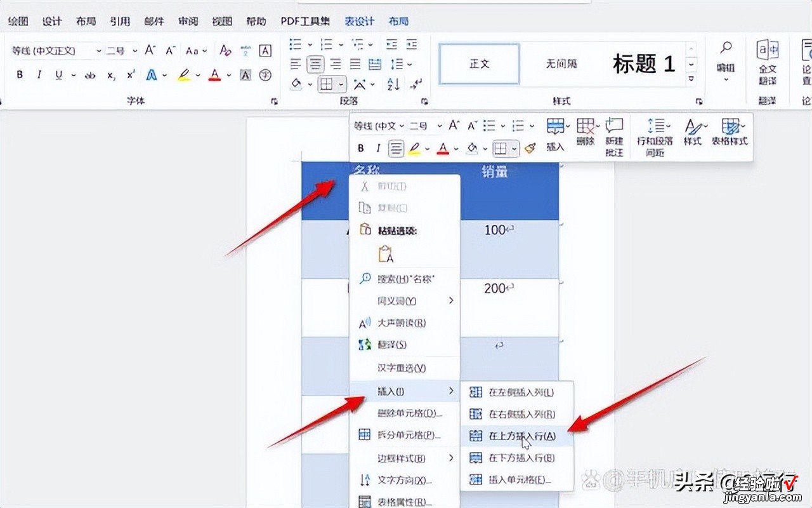Open text effects (blue outlined A) in ribbon
This screenshot has height=508, width=812.
pos(151,75)
